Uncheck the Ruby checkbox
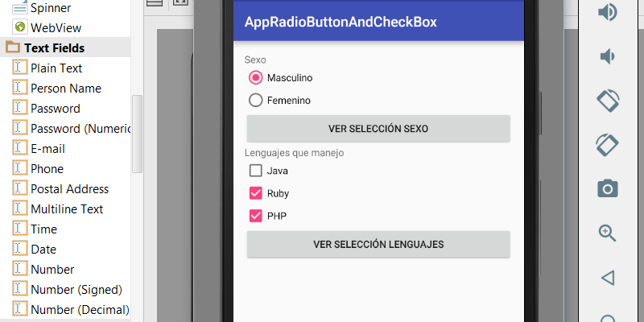This screenshot has width=644, height=322. [x=256, y=193]
